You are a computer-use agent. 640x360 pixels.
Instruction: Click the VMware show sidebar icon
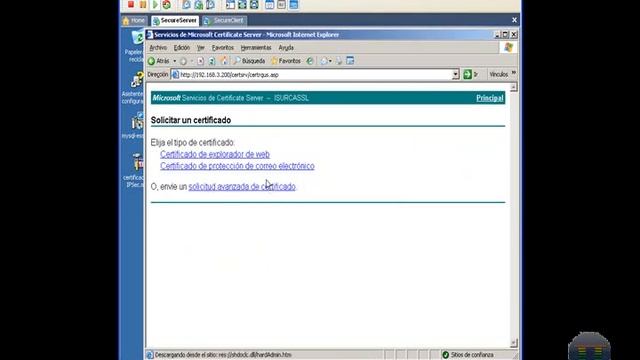coord(231,4)
